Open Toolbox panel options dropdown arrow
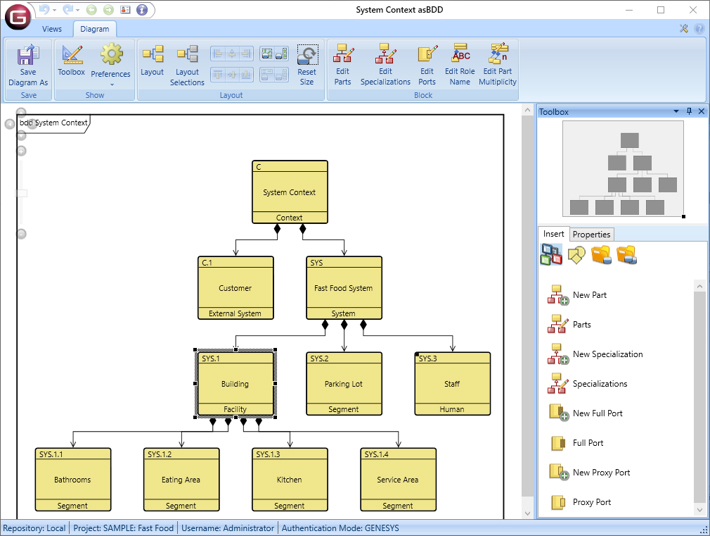 point(676,112)
